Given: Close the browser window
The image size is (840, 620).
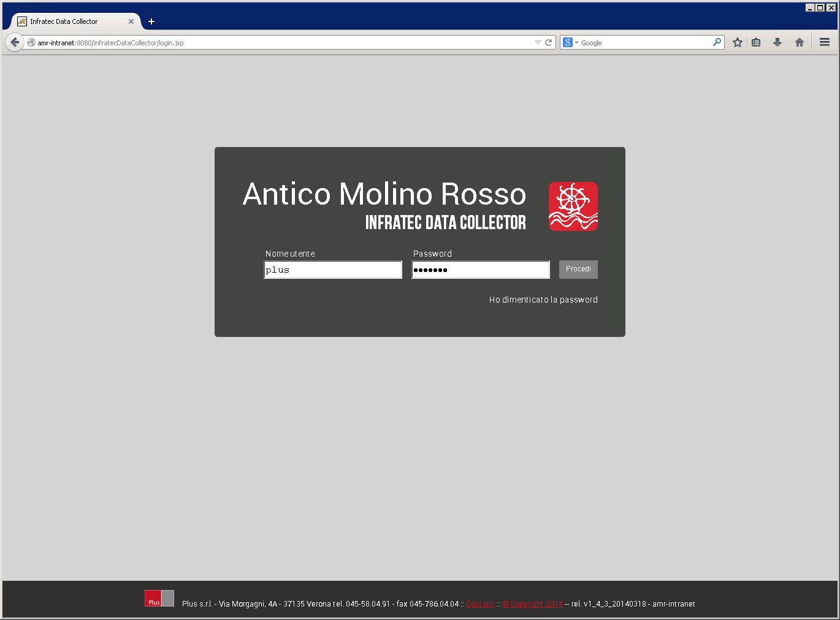Looking at the screenshot, I should [x=831, y=7].
